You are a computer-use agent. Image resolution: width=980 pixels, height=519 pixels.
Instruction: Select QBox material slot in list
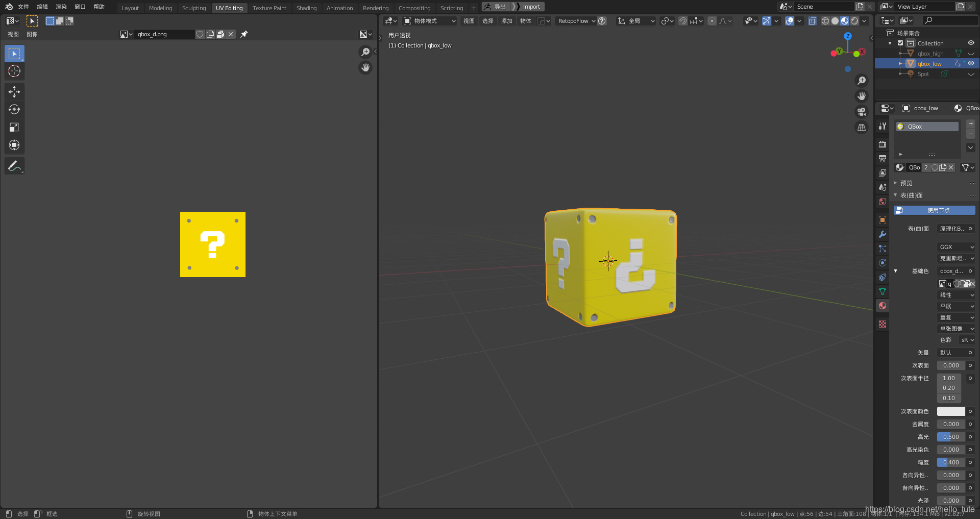click(927, 127)
